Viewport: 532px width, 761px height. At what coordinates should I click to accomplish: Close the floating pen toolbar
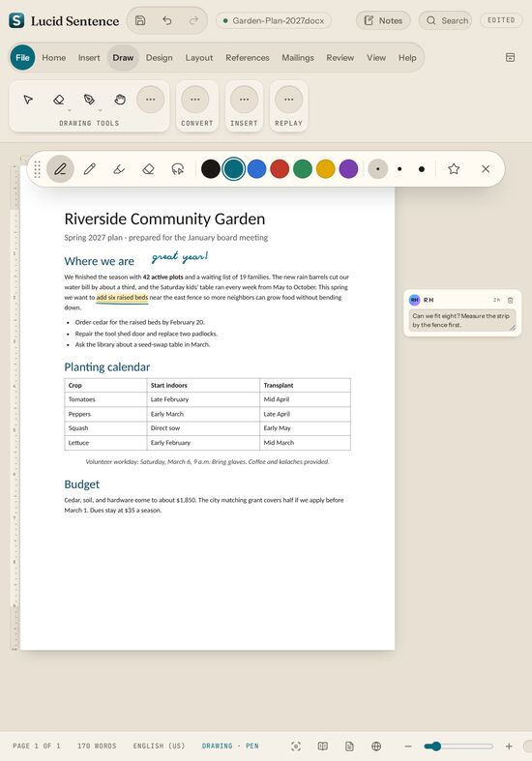click(x=486, y=169)
